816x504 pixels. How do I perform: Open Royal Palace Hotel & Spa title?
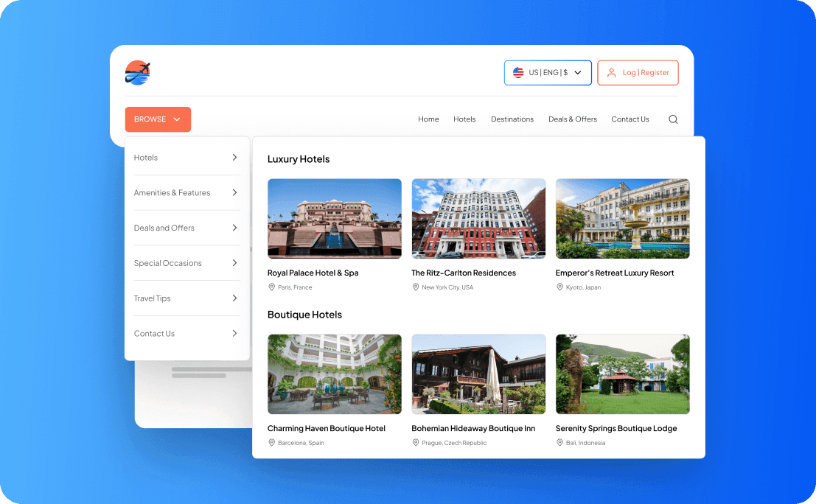coord(313,273)
